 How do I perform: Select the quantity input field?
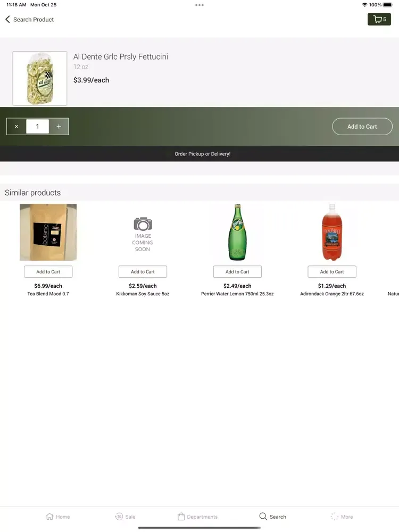pos(37,127)
